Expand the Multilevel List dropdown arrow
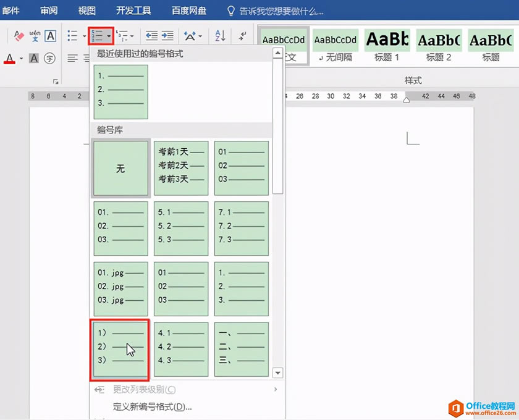This screenshot has width=519, height=420. pos(132,36)
